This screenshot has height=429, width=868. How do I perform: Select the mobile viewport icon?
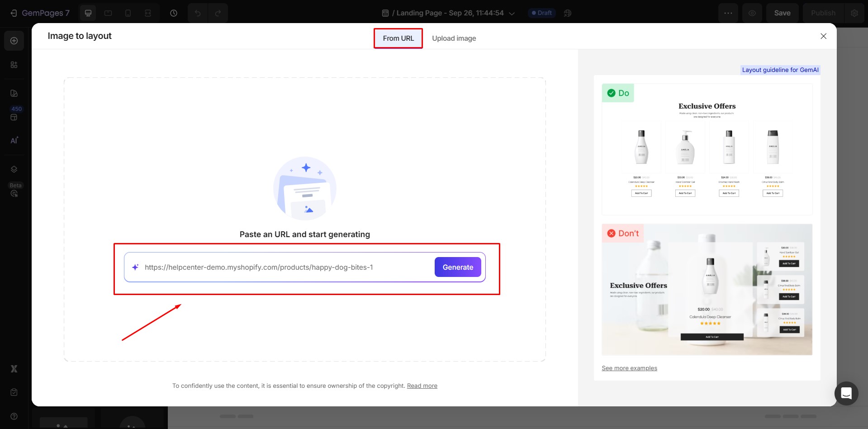coord(128,13)
